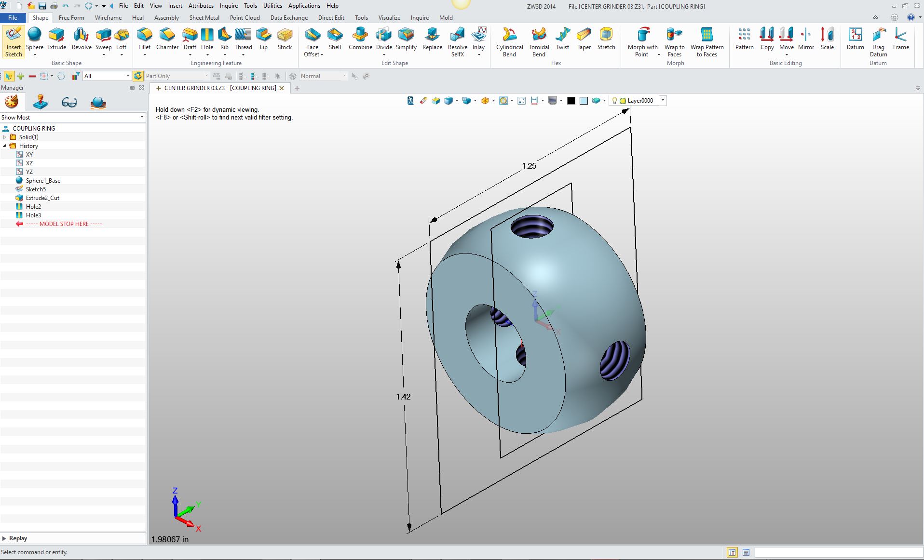
Task: Expand the Solid(1) tree node
Action: pos(5,137)
